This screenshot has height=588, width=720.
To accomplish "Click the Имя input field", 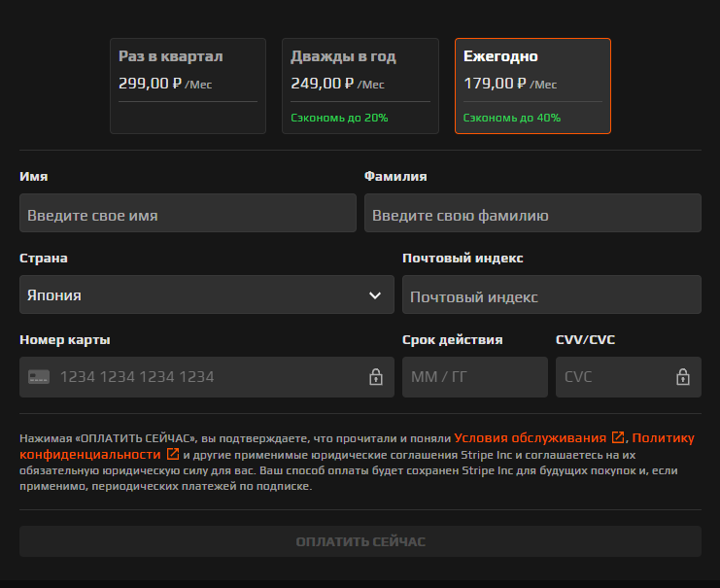I will click(188, 213).
